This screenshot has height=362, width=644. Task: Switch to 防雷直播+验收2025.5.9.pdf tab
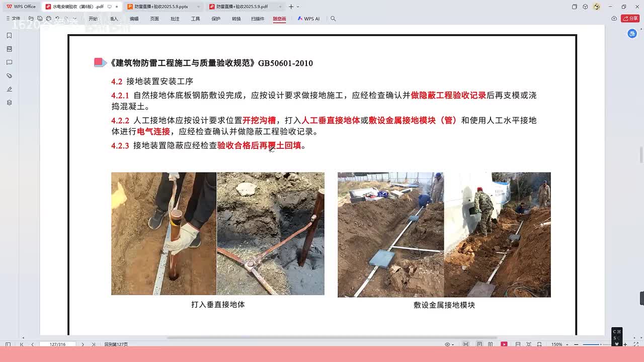coord(246,7)
